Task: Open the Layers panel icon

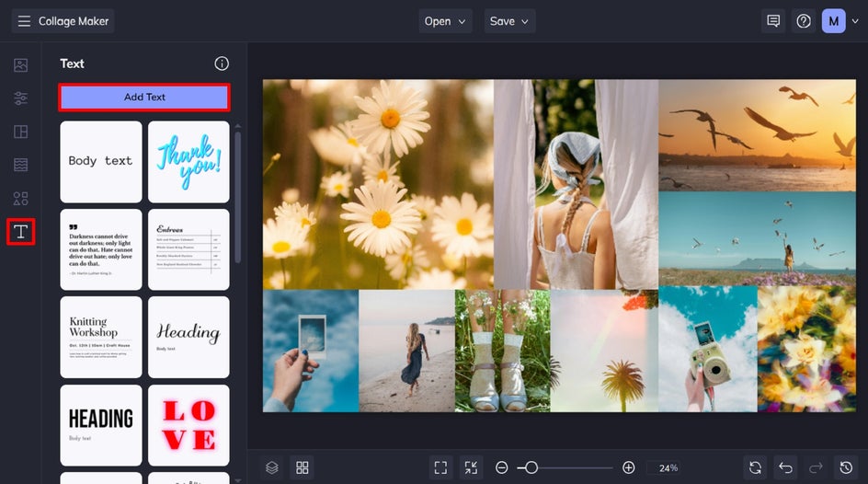Action: pos(272,468)
